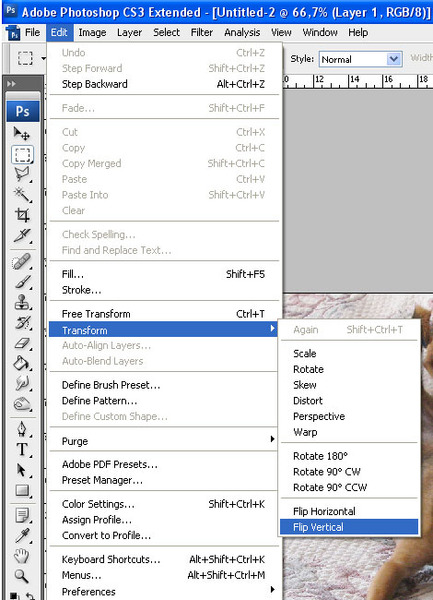Image resolution: width=433 pixels, height=600 pixels.
Task: Select the Type tool
Action: click(x=22, y=450)
